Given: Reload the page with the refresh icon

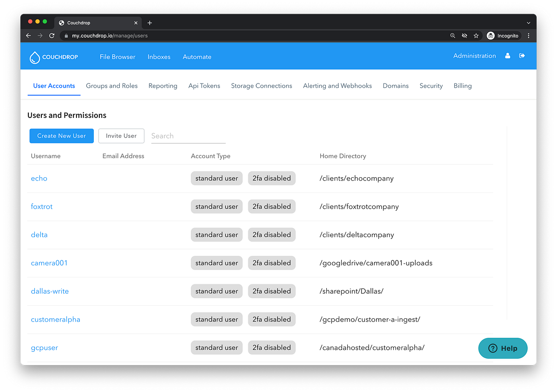Looking at the screenshot, I should (x=52, y=35).
